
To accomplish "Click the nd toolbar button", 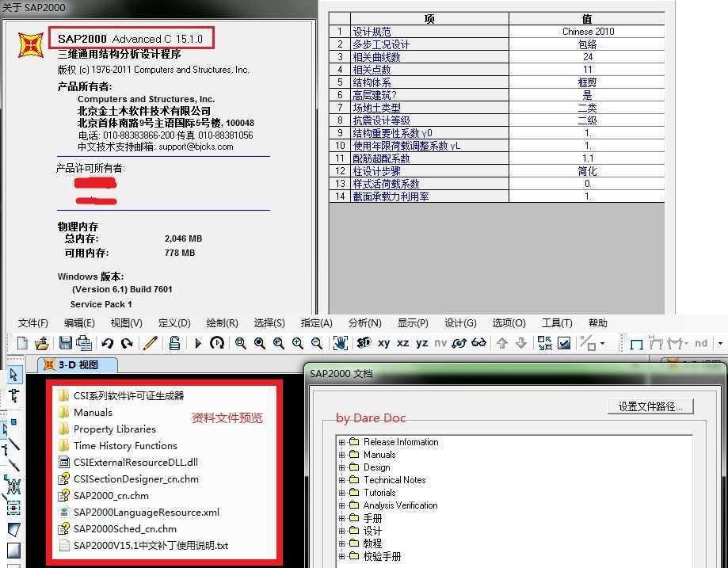I will pos(701,343).
